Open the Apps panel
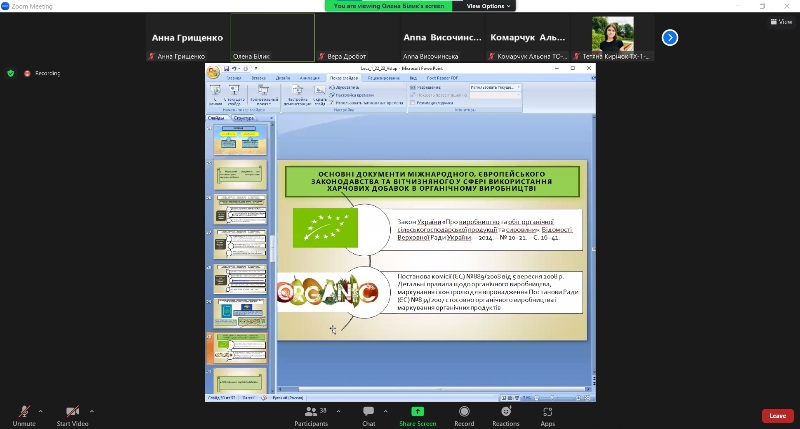Image resolution: width=800 pixels, height=429 pixels. 548,412
